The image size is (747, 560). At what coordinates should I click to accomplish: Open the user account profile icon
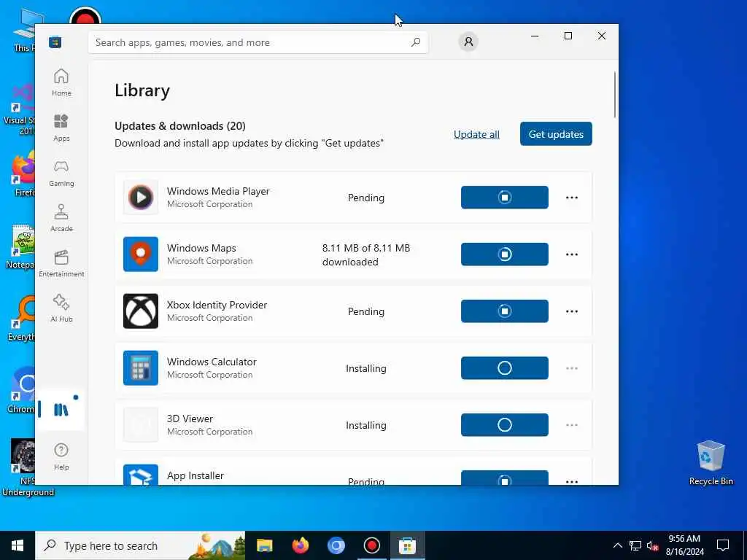click(x=468, y=42)
